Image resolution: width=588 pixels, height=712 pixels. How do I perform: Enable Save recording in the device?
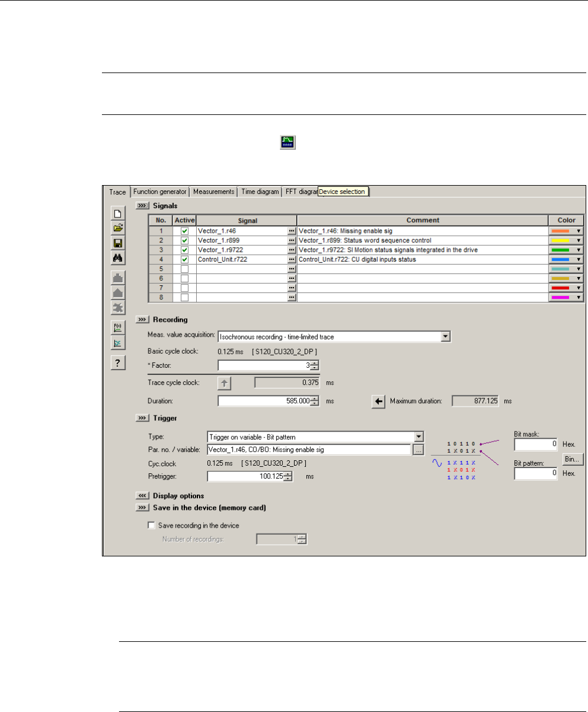click(151, 525)
